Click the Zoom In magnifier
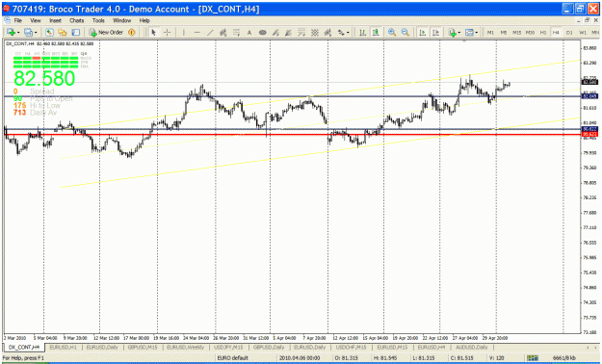This screenshot has width=602, height=364. click(392, 33)
